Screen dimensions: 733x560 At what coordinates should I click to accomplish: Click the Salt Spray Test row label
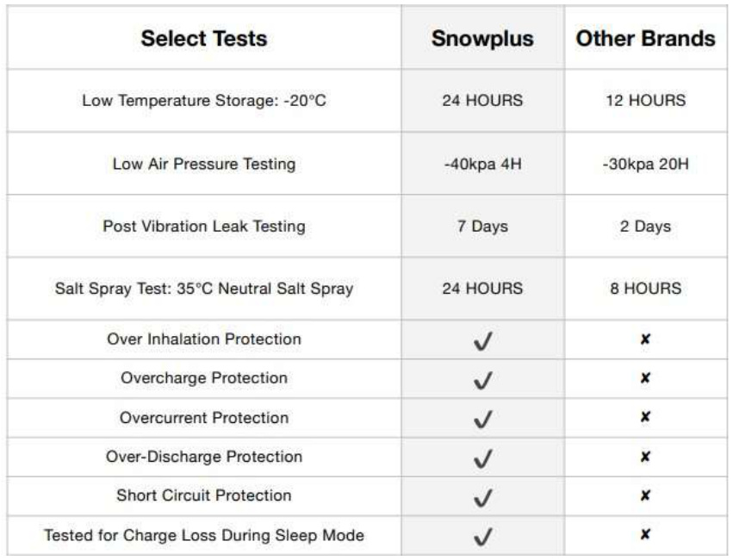tap(204, 289)
